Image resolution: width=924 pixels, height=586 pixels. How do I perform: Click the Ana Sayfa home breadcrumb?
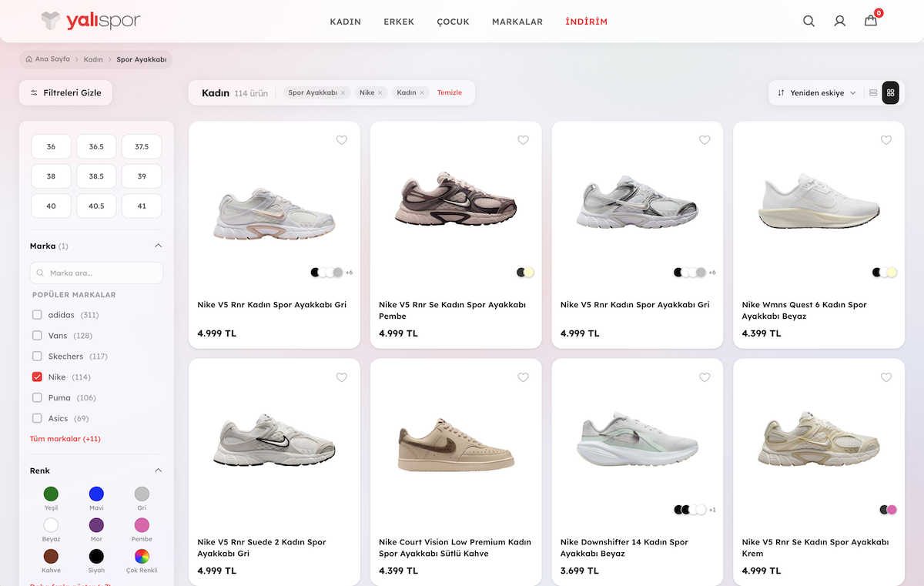pyautogui.click(x=48, y=59)
